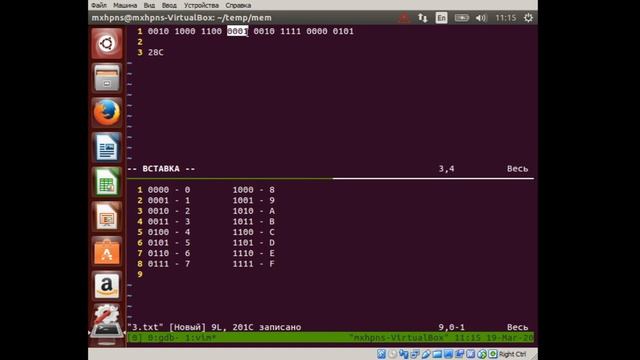Open the Файл menu

[x=99, y=5]
